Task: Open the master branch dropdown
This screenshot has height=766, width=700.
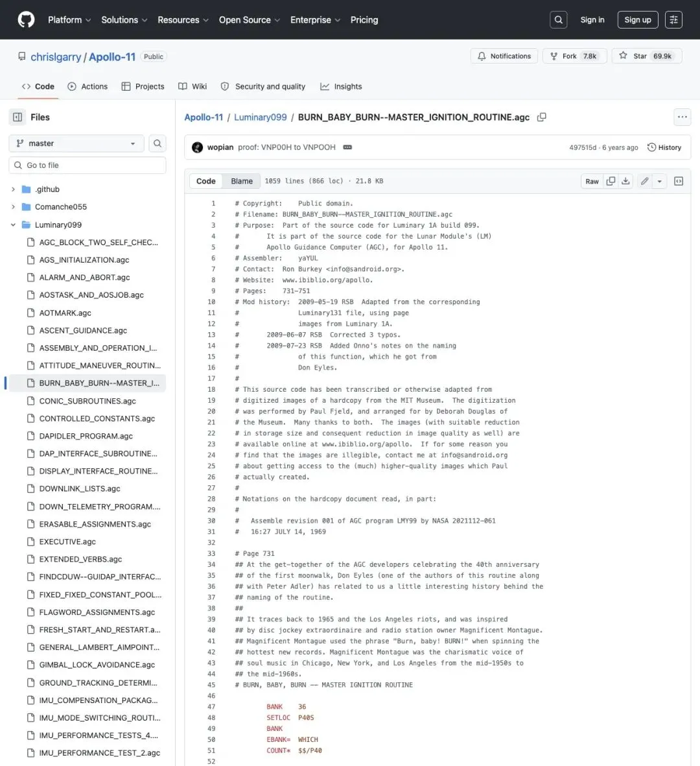Action: (x=76, y=143)
